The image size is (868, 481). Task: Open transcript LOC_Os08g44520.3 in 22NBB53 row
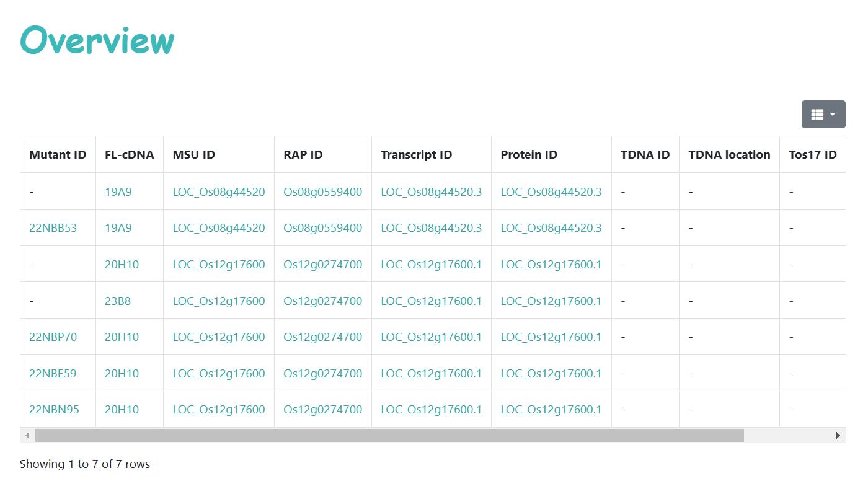click(x=432, y=228)
